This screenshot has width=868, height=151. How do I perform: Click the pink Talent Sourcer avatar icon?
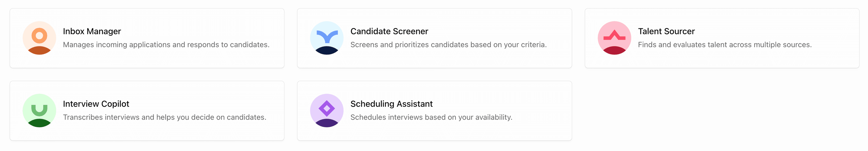click(614, 38)
